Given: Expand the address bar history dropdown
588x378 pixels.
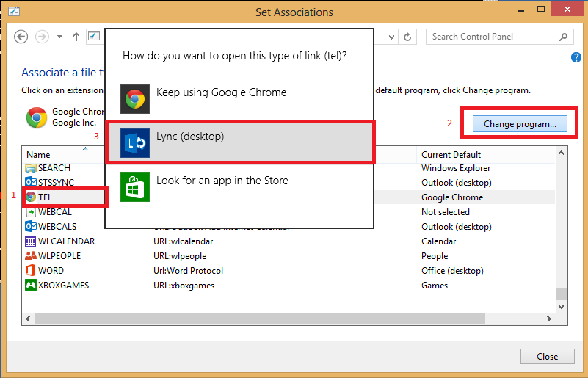Looking at the screenshot, I should coord(391,37).
